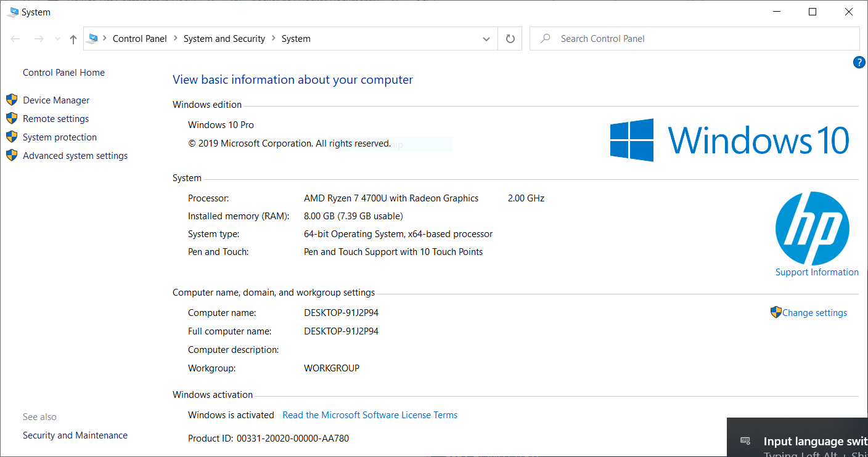Select System and Security in the breadcrumb
868x457 pixels.
tap(224, 38)
